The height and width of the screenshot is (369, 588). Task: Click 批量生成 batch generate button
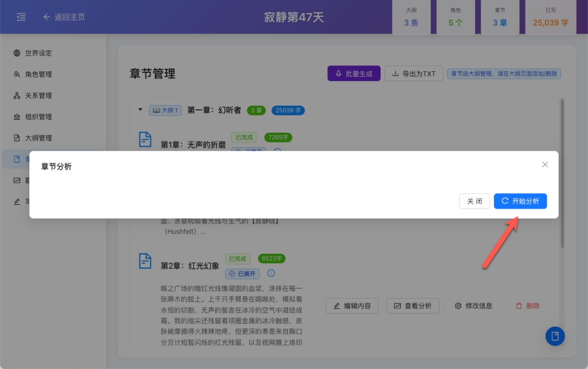(354, 73)
